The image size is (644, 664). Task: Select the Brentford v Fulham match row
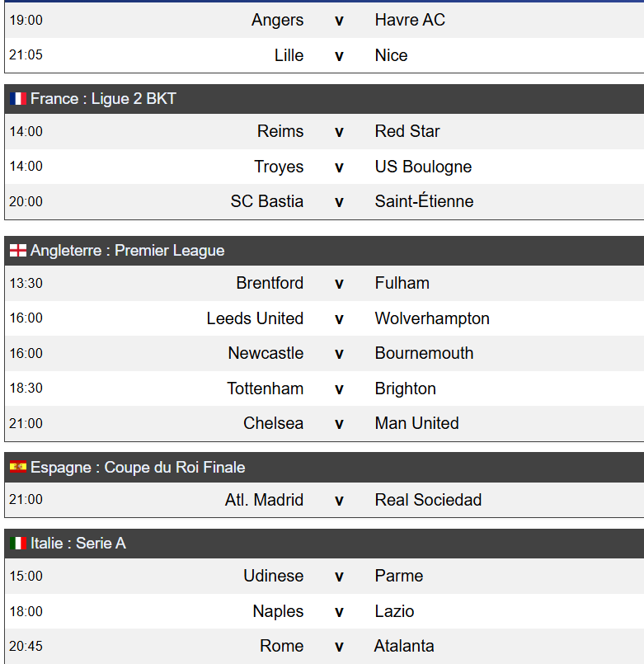(339, 284)
